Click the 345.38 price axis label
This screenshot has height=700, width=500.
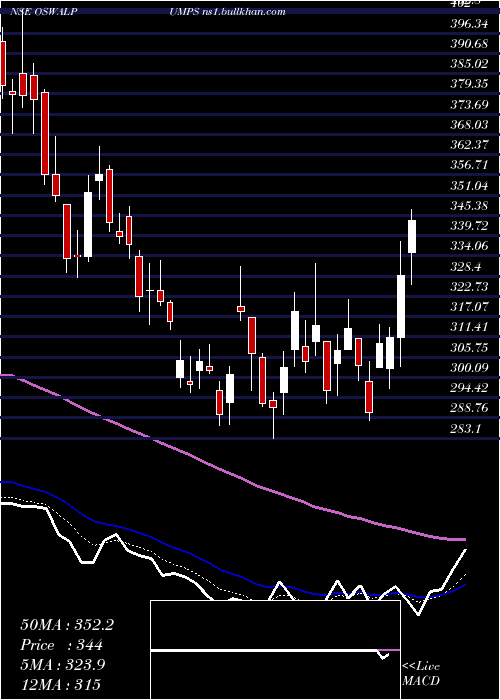469,205
